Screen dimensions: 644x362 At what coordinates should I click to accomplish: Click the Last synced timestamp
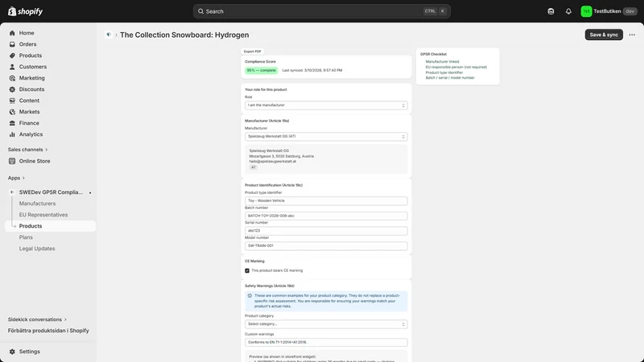point(312,70)
